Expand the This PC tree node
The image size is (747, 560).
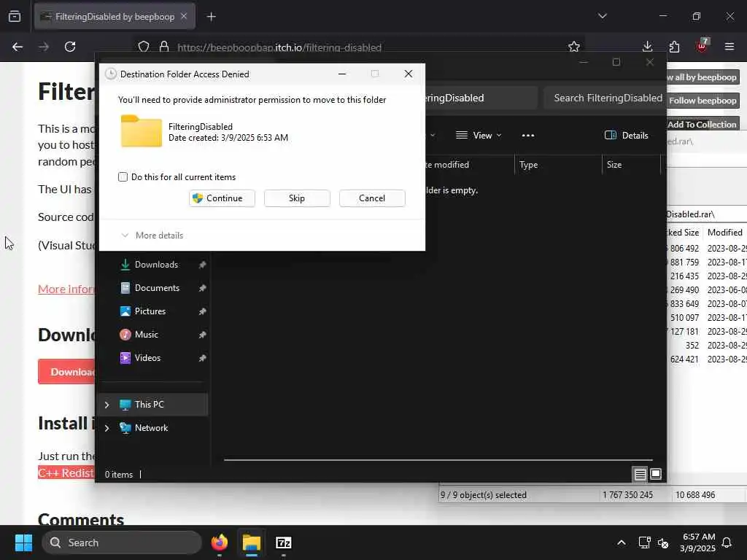point(107,405)
